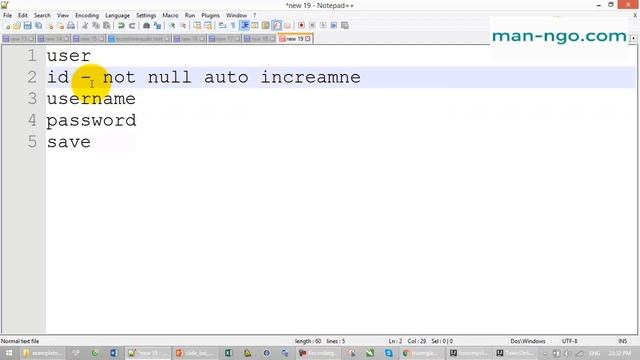The image size is (640, 360).
Task: Undo last edit with toolbar arrow
Action: click(121, 26)
